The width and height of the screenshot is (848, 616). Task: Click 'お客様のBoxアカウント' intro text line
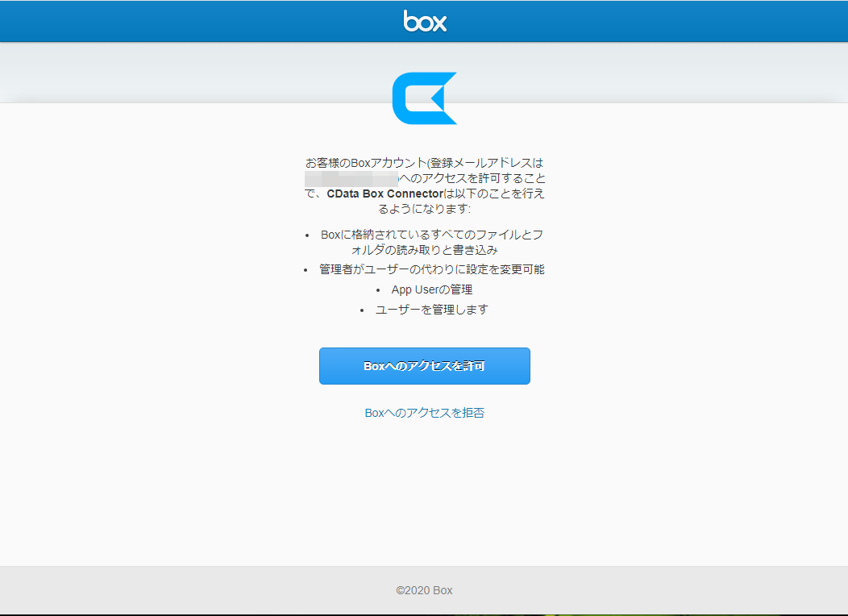coord(425,163)
